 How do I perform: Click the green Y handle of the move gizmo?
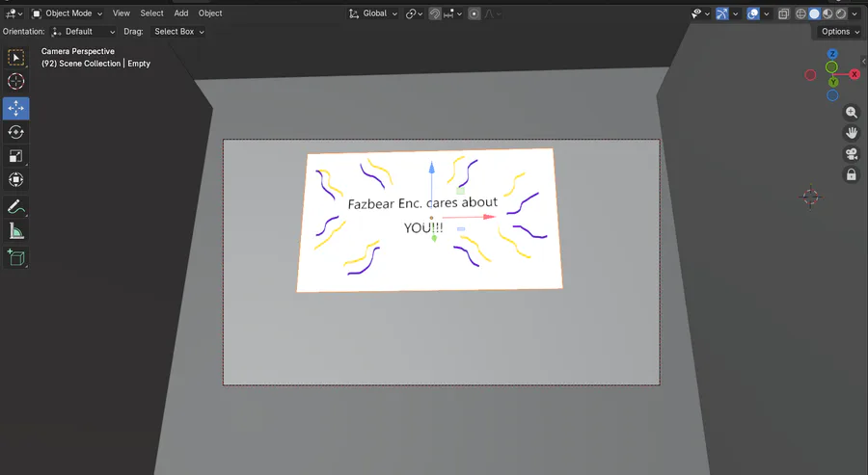[x=434, y=238]
